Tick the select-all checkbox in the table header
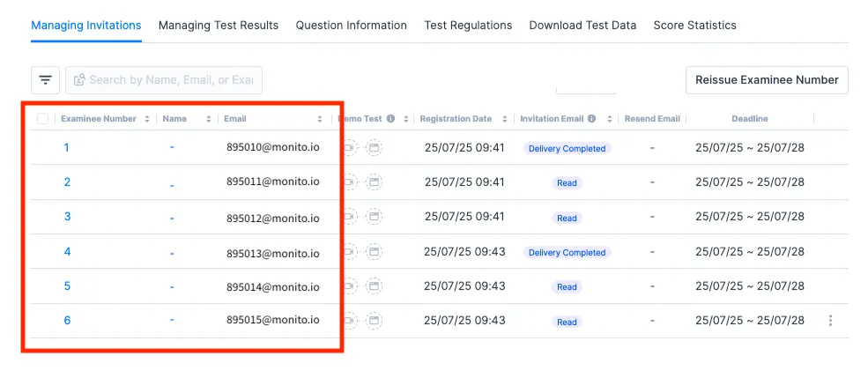 (42, 118)
